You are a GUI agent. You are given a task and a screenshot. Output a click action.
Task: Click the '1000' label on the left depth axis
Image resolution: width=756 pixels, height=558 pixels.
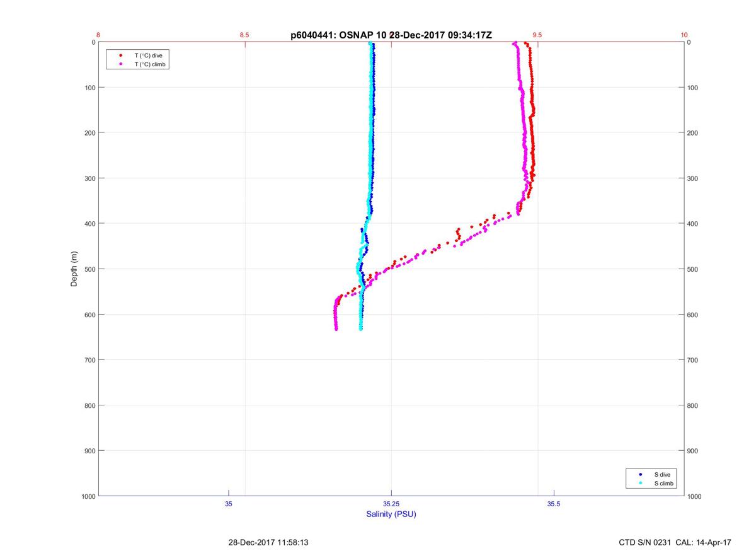coord(88,496)
